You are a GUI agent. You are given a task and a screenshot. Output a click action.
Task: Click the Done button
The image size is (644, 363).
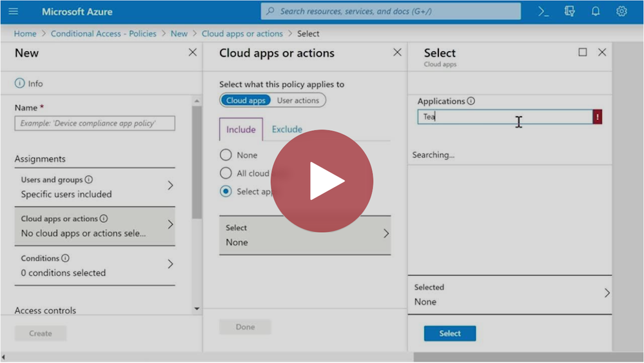(245, 327)
